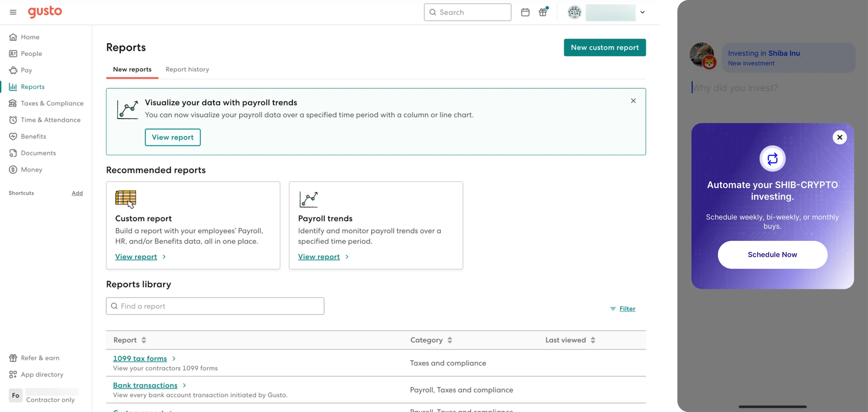This screenshot has height=412, width=868.
Task: Click into the Find a report search field
Action: [x=215, y=306]
